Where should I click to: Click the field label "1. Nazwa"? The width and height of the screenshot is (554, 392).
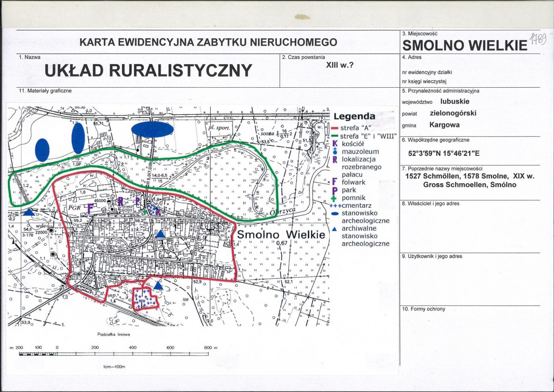pyautogui.click(x=30, y=57)
